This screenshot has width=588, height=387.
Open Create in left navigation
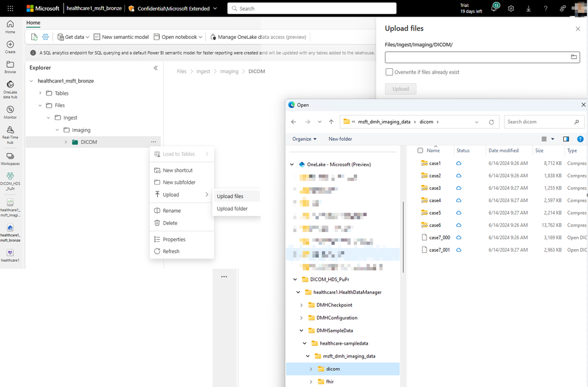point(10,47)
